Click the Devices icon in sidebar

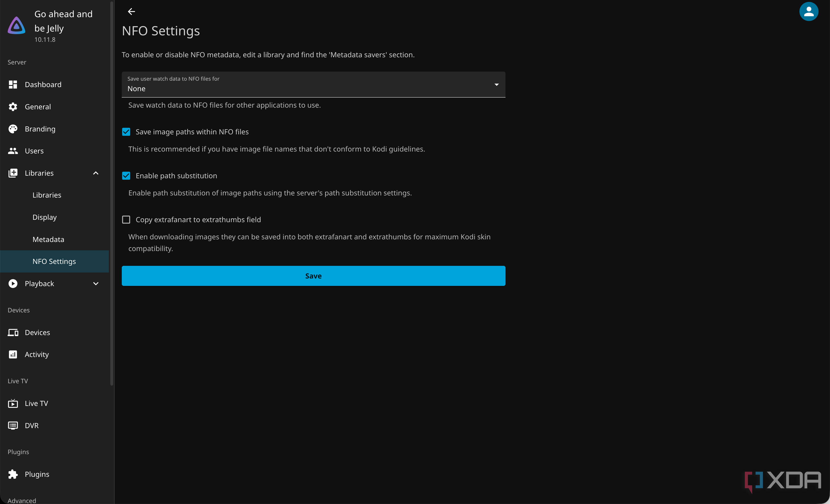(13, 333)
